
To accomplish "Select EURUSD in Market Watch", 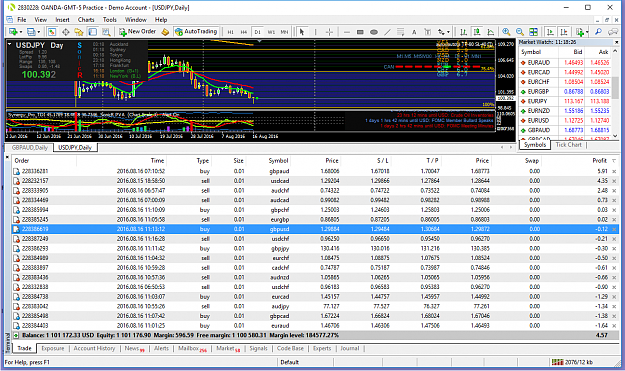I will pyautogui.click(x=565, y=120).
